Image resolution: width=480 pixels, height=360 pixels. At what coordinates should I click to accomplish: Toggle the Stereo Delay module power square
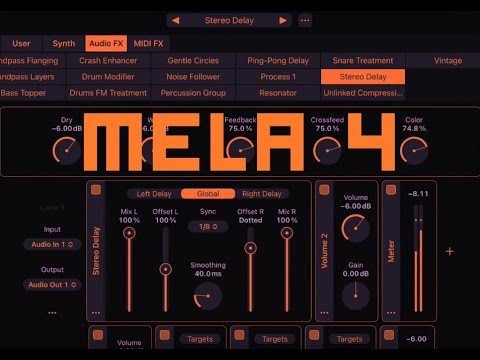[96, 190]
